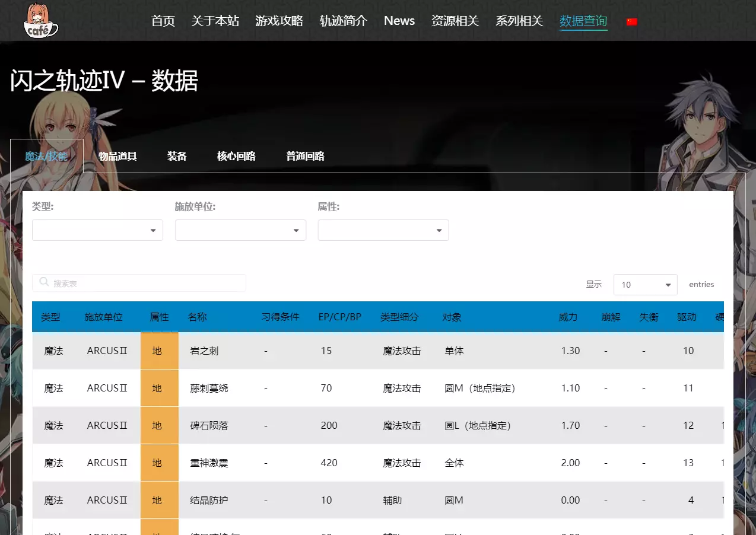This screenshot has height=535, width=756.
Task: Focus the 搜索表 search input
Action: pos(139,283)
